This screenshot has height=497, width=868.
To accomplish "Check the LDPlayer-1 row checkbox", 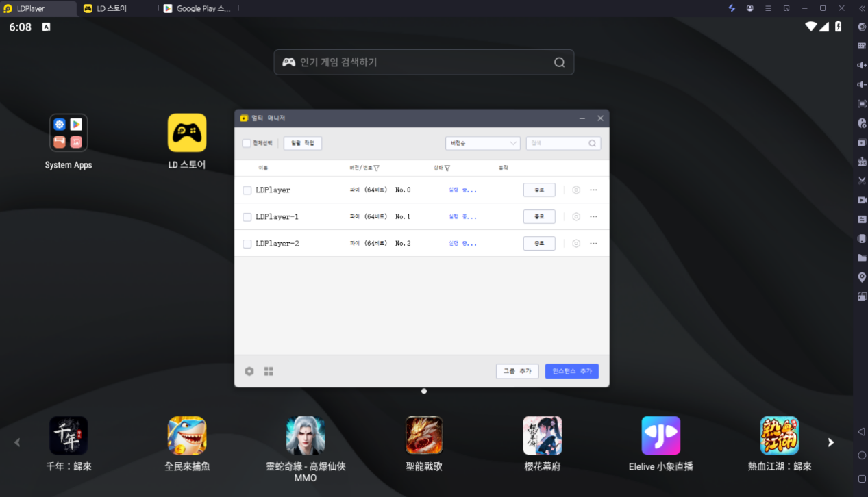I will tap(247, 217).
